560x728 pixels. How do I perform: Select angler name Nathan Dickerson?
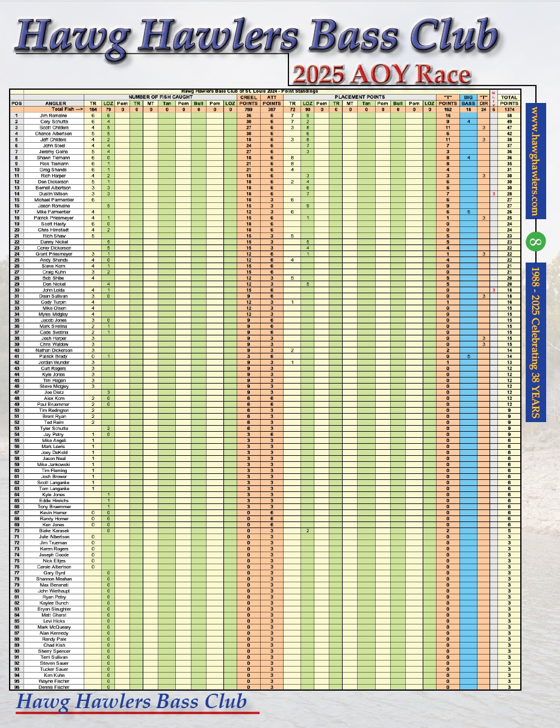click(54, 350)
